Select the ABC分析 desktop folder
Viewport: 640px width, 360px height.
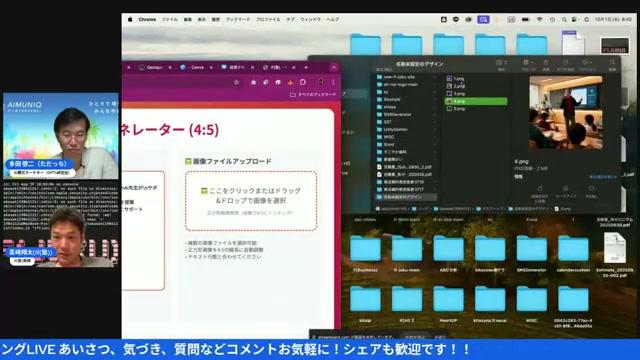(x=448, y=253)
